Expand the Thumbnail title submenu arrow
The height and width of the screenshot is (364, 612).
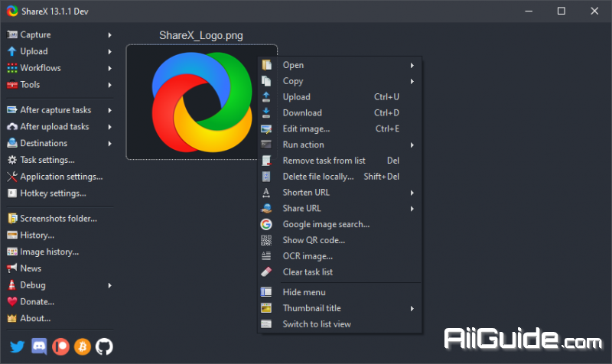point(412,309)
